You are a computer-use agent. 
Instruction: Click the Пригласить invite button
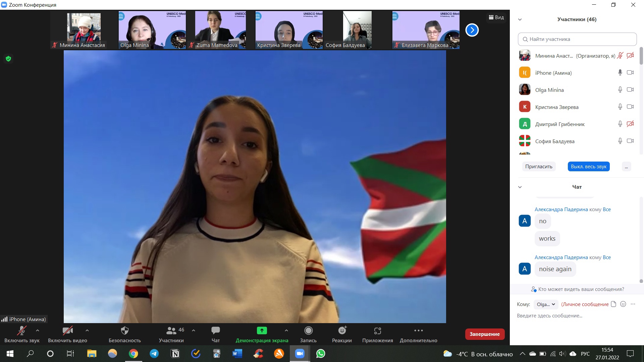pos(539,167)
